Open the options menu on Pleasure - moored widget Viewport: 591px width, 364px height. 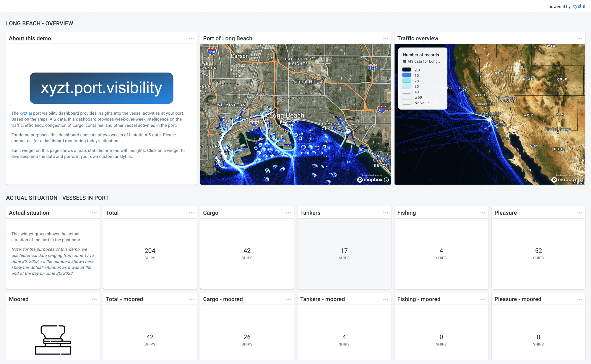(x=580, y=299)
